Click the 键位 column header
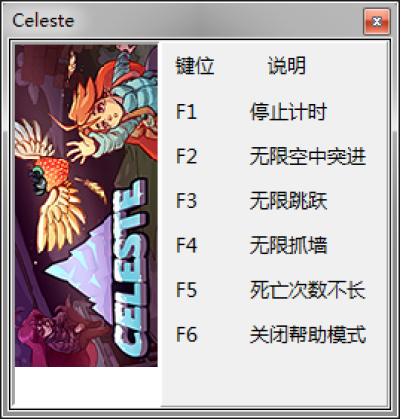The image size is (400, 419). (x=195, y=65)
